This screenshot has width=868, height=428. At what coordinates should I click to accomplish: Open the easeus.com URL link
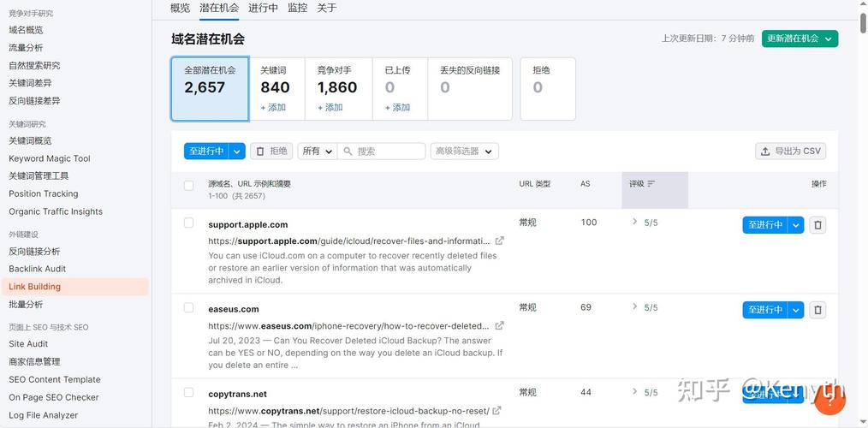(348, 325)
